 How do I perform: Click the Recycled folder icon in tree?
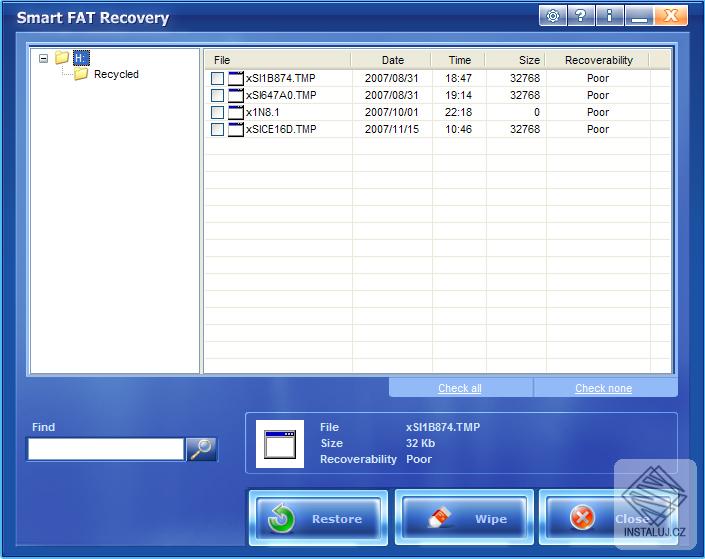click(81, 74)
